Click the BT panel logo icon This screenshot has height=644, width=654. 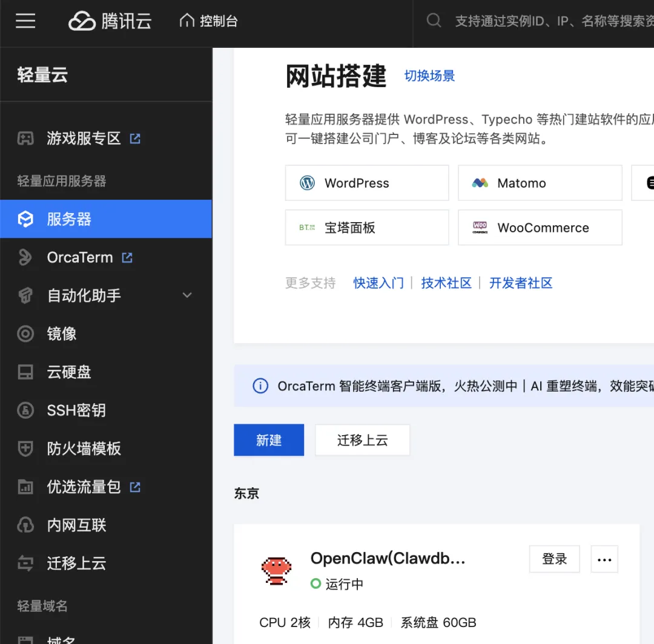pyautogui.click(x=307, y=228)
